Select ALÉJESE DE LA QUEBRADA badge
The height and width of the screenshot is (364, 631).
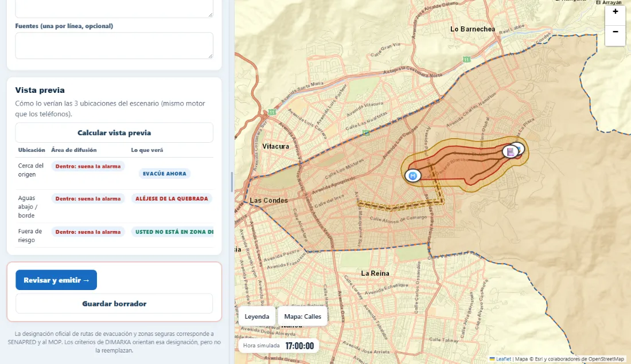[172, 199]
